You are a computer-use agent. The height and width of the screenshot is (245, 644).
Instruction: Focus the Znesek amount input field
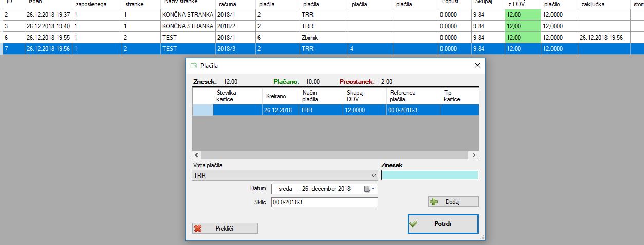[x=430, y=176]
